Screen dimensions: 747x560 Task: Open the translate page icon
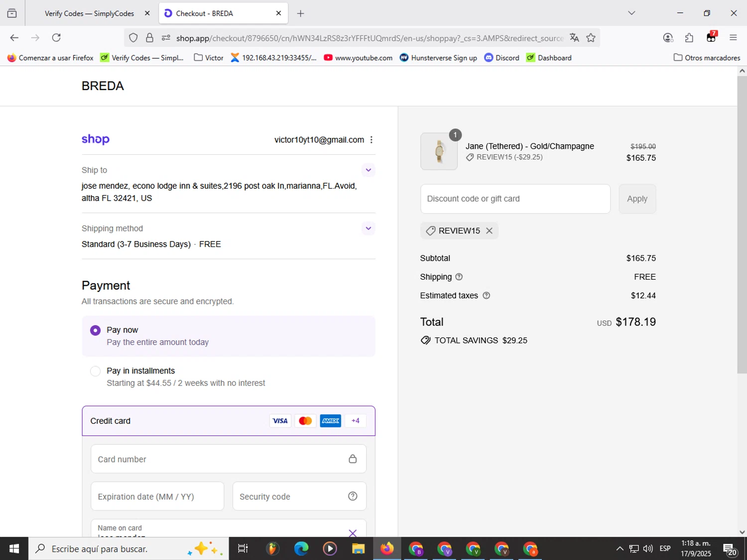click(x=574, y=38)
